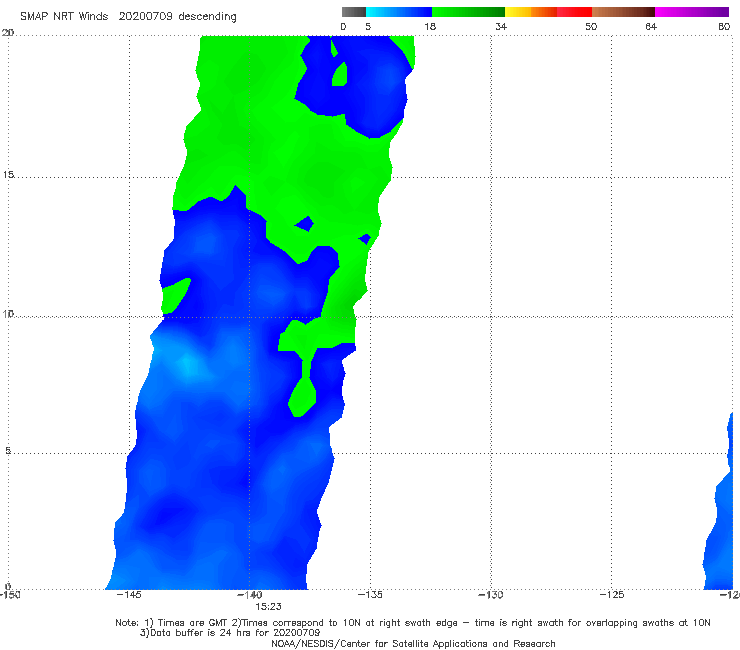Click the "15" latitude axis label
The image size is (740, 650).
point(8,175)
